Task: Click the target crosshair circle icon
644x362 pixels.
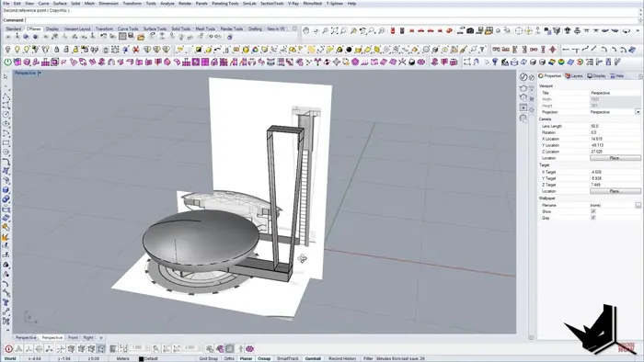Action: coord(519,30)
